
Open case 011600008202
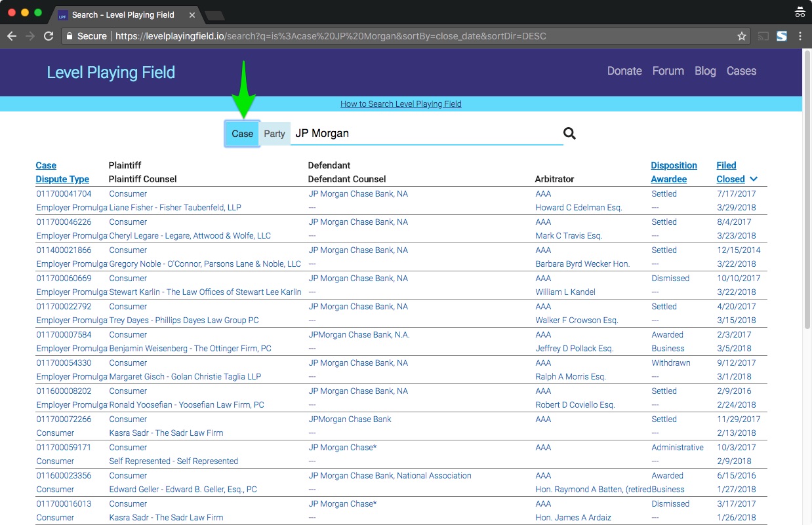coord(64,391)
